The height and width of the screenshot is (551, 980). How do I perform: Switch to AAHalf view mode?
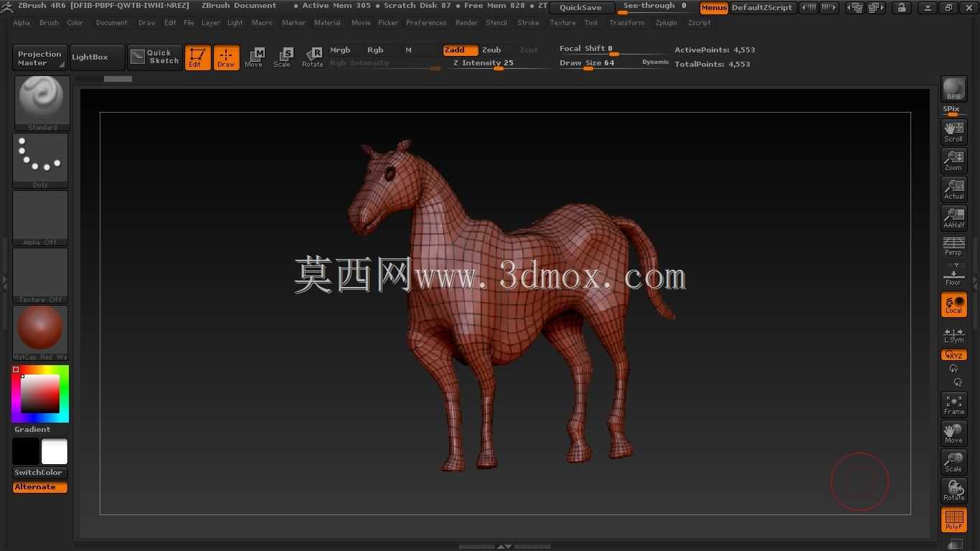[953, 217]
